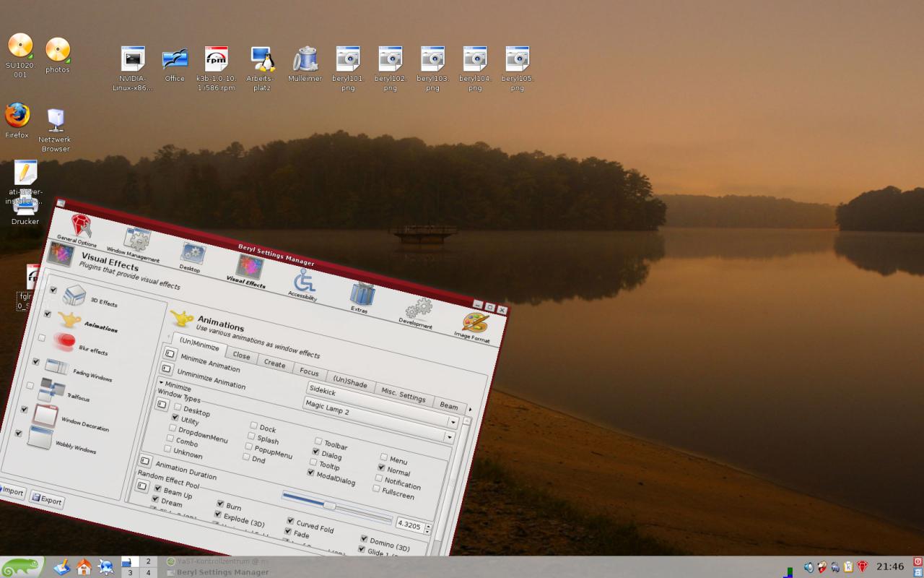
Task: Open the Arbeitsplatz desktop icon
Action: [263, 59]
